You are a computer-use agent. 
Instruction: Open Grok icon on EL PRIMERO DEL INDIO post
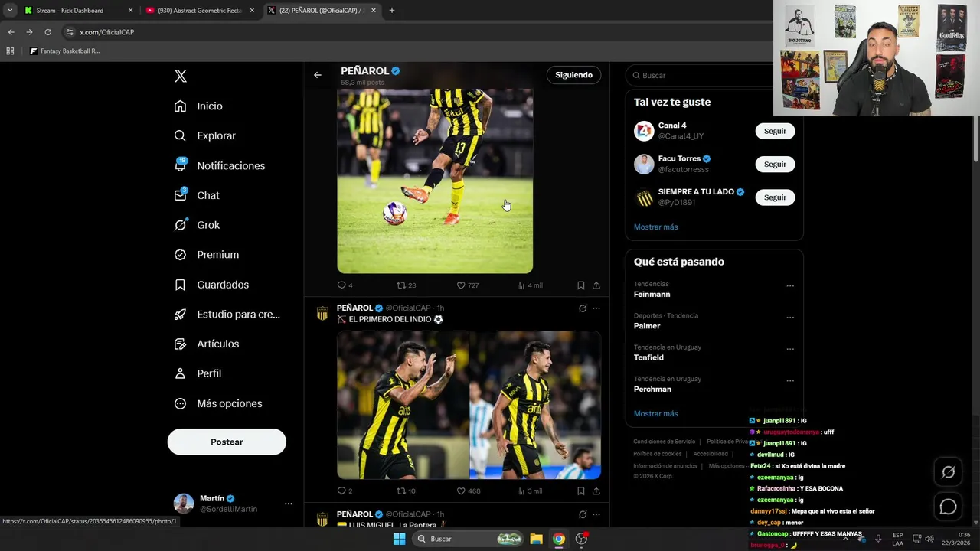(582, 308)
